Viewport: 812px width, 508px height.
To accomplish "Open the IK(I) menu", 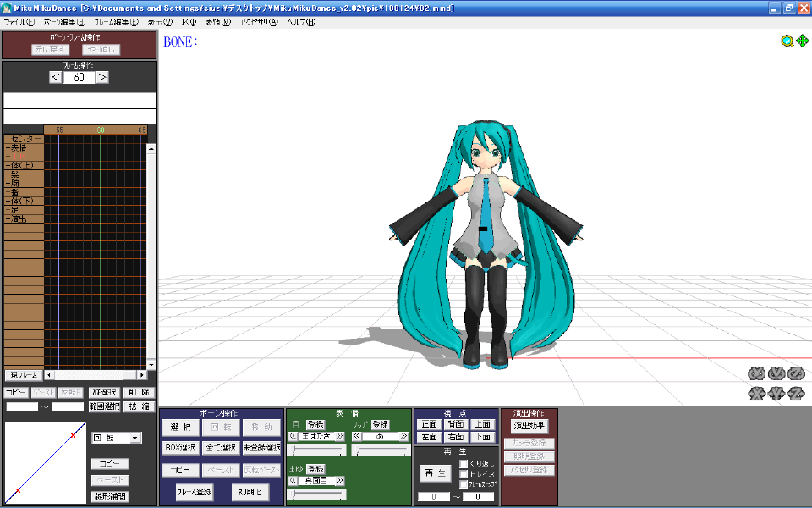I will [189, 22].
